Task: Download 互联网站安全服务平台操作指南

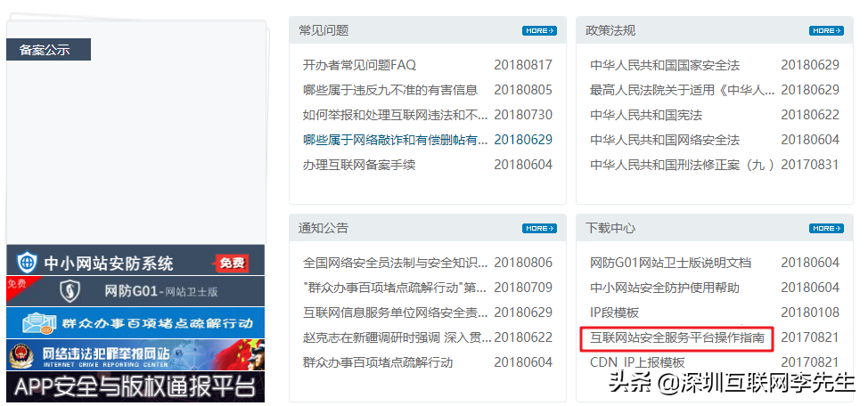Action: 677,337
